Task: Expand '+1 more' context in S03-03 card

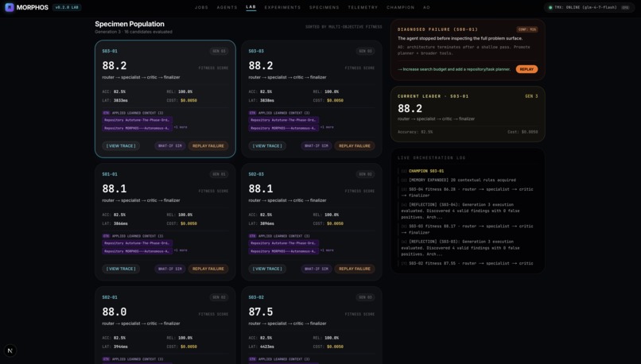Action: pos(327,127)
